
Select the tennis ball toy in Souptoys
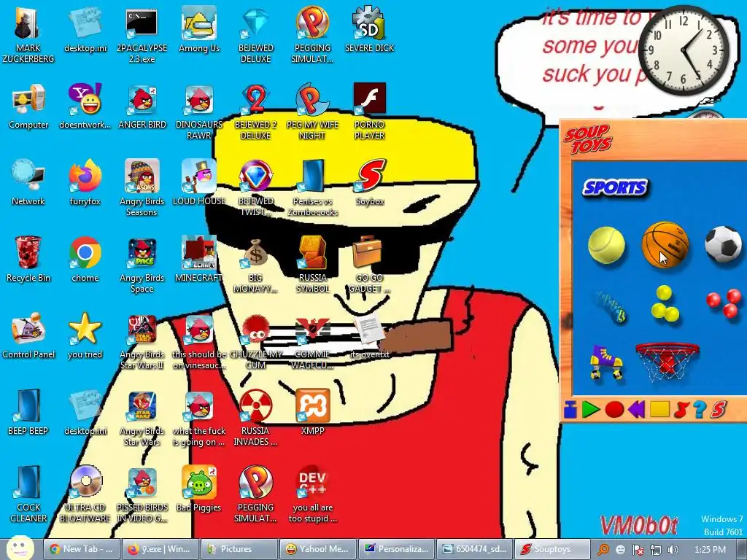coord(606,245)
